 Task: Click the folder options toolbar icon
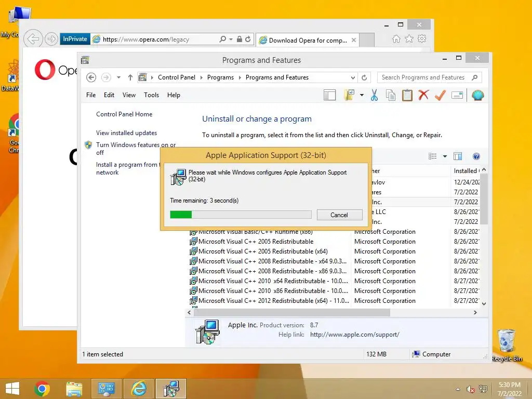[349, 96]
